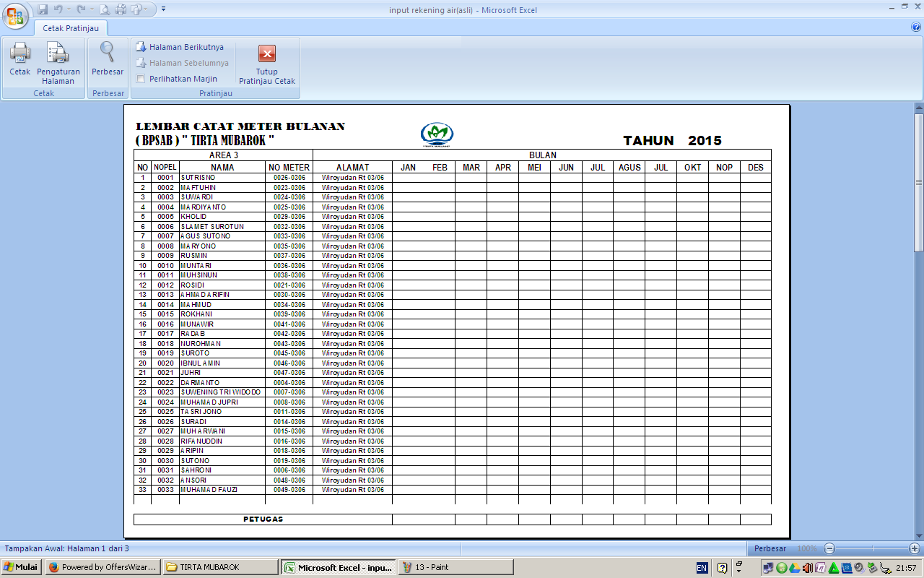The width and height of the screenshot is (924, 578).
Task: Click the AREA 3 header cell
Action: click(x=224, y=155)
